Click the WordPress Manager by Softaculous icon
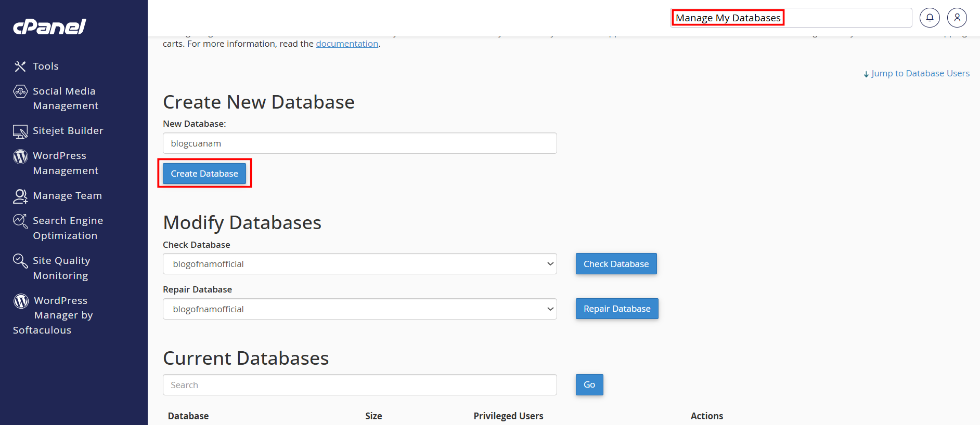The image size is (980, 425). [21, 301]
